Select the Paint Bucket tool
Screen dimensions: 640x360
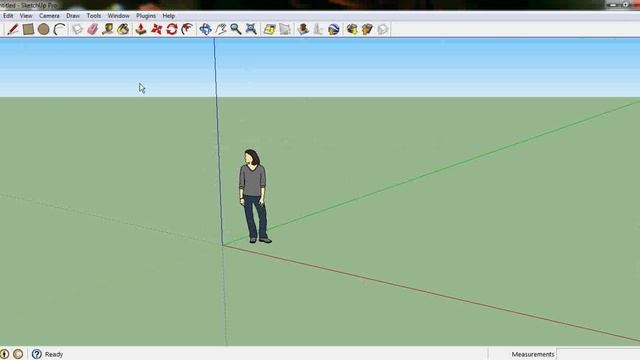click(x=123, y=29)
